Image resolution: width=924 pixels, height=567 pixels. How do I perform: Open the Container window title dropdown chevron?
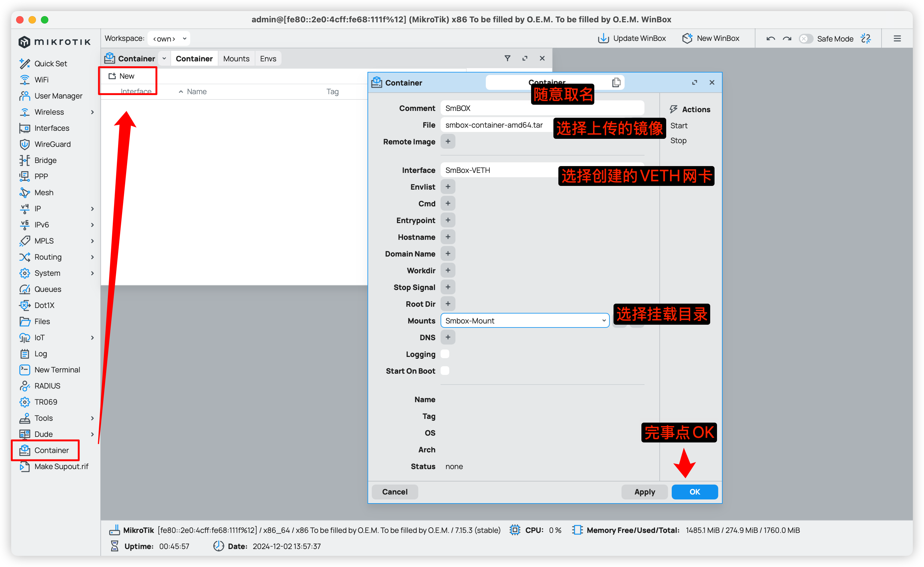164,59
